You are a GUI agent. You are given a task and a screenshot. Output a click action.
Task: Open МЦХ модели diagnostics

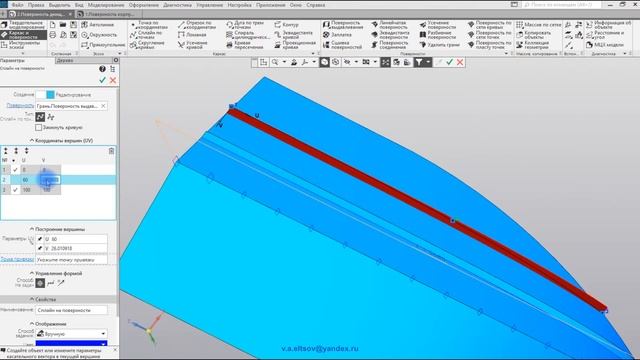[604, 45]
